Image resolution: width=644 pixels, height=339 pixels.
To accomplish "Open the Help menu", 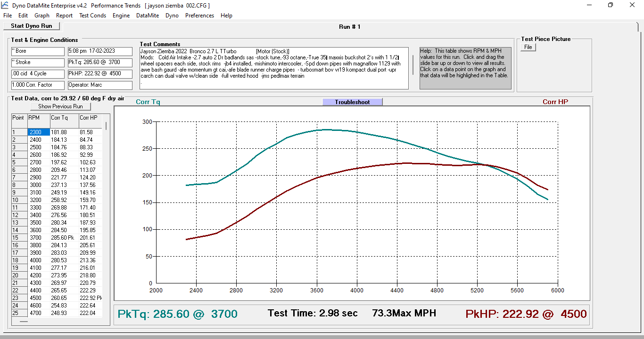I will [226, 16].
